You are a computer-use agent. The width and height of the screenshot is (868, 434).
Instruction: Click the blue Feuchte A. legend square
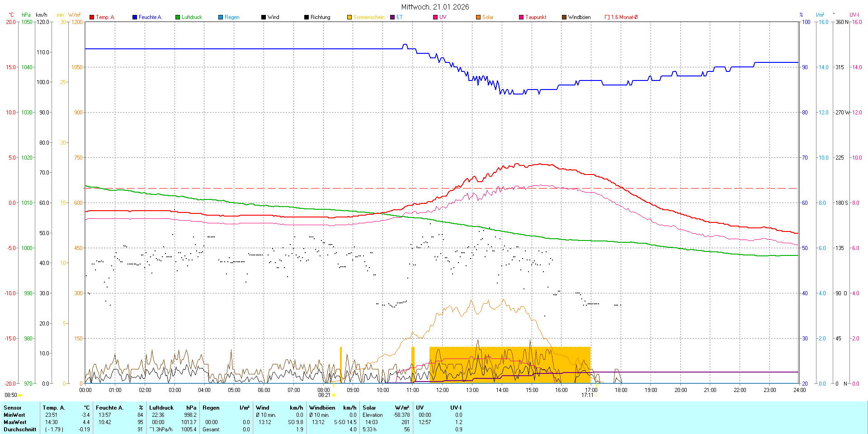click(x=135, y=17)
